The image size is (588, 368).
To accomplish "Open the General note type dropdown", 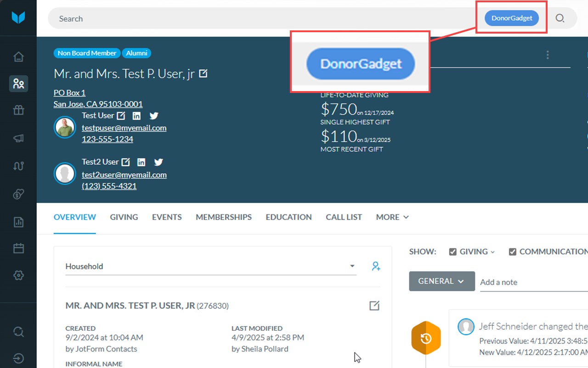I will [x=442, y=281].
